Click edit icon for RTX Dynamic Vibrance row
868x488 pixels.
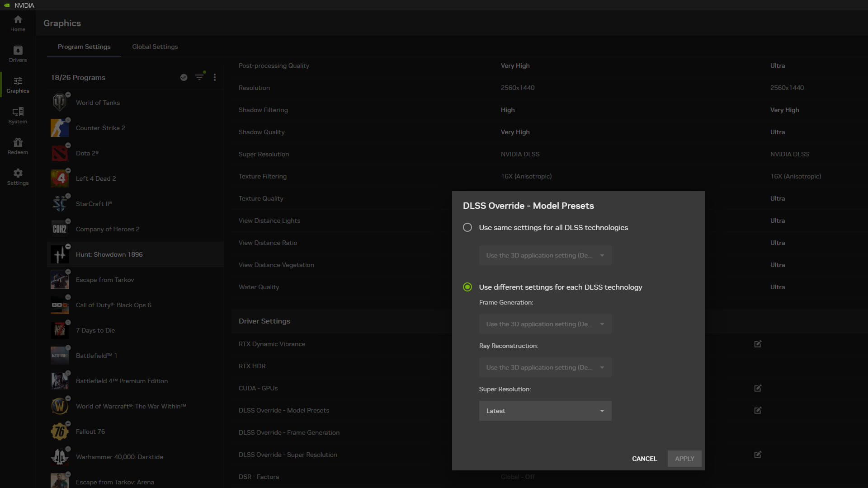tap(758, 344)
